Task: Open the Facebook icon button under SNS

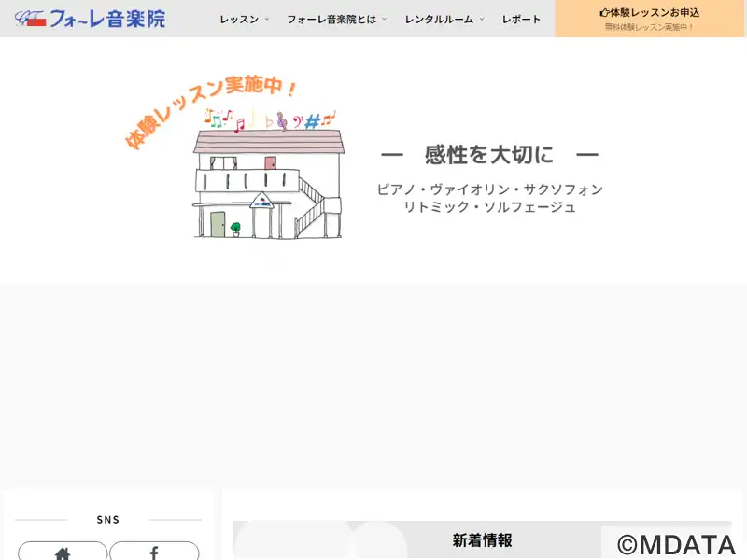Action: (x=154, y=551)
